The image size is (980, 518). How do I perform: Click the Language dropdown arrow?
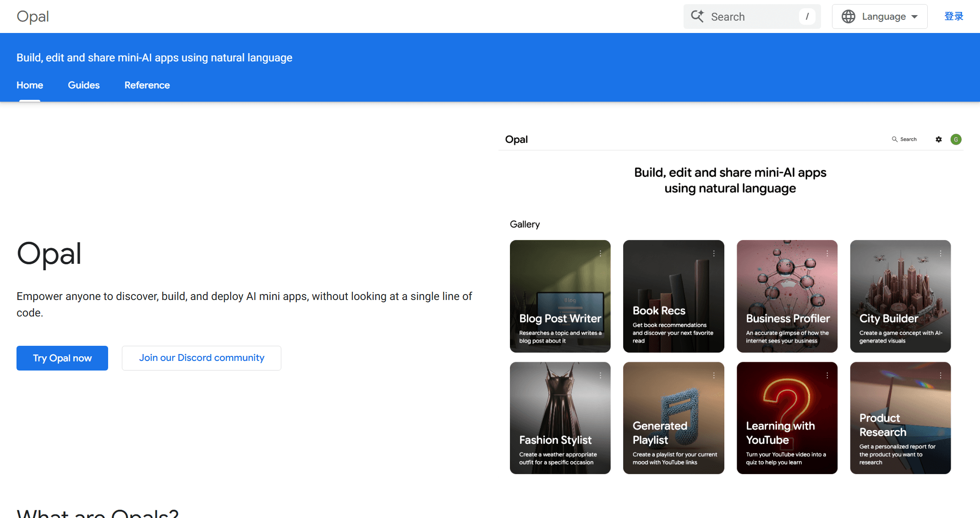click(x=914, y=16)
